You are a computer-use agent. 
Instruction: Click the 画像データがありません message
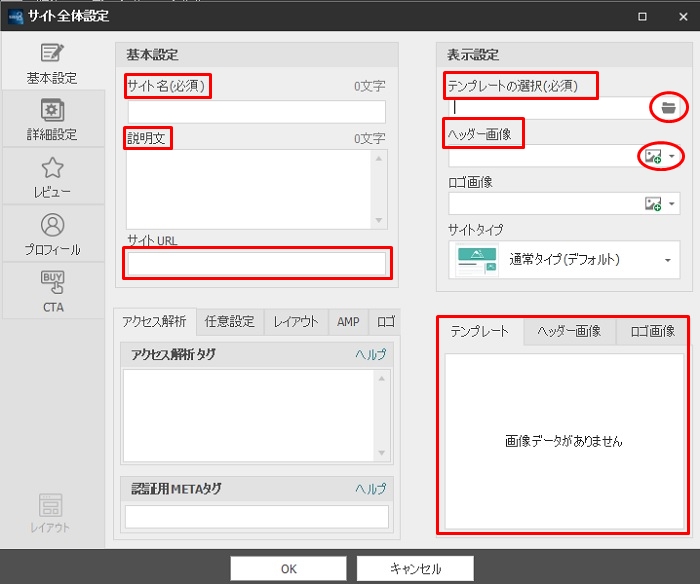click(563, 441)
